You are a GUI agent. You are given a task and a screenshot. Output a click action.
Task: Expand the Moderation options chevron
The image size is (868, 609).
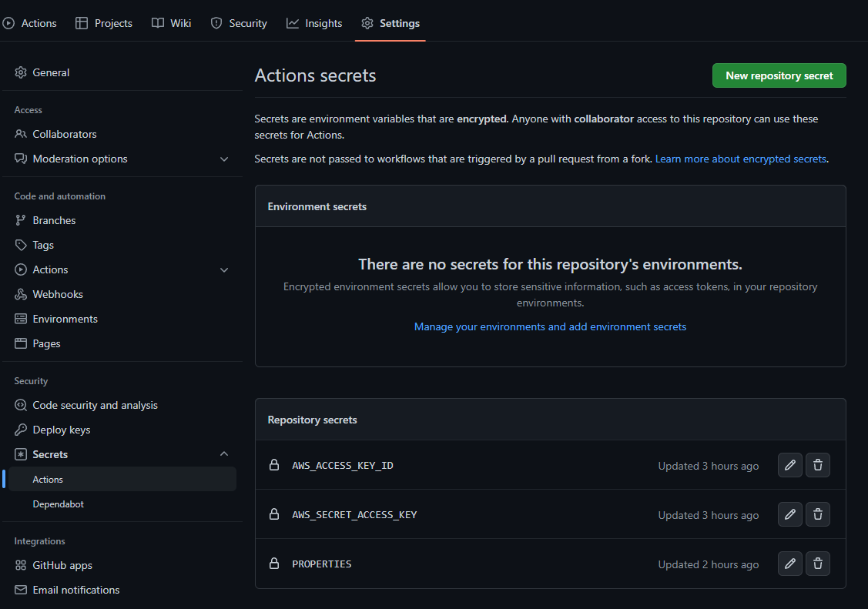coord(224,159)
